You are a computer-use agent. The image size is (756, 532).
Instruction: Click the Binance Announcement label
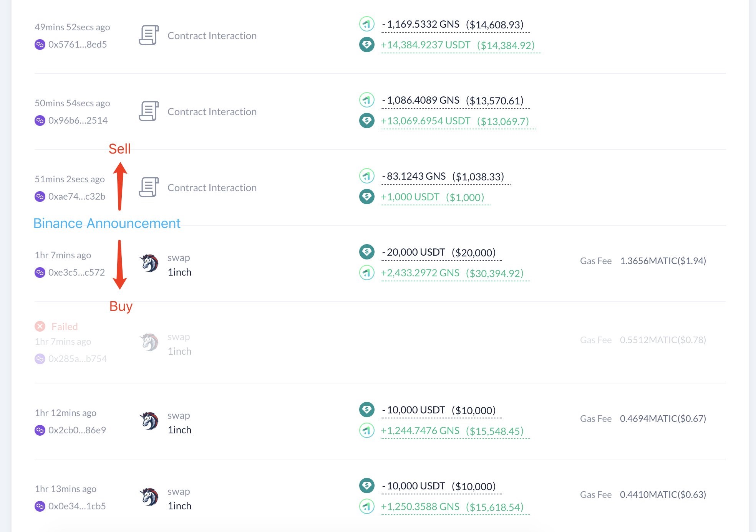107,223
